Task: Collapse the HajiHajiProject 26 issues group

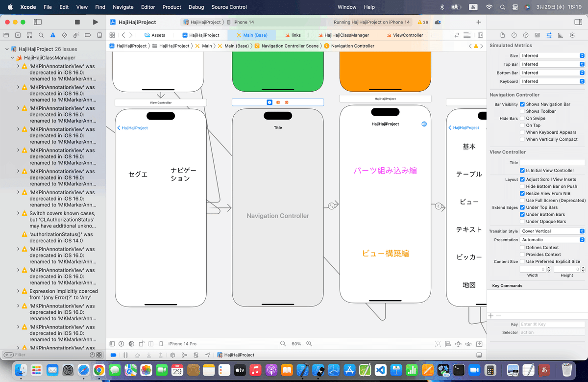Action: pyautogui.click(x=6, y=50)
